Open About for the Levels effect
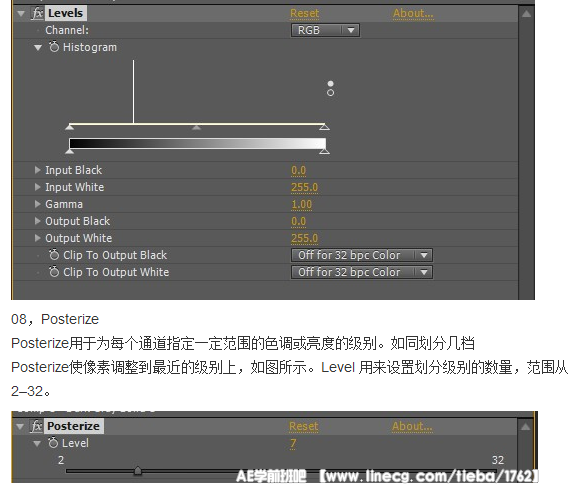Screen dimensions: 572x493 (x=413, y=14)
